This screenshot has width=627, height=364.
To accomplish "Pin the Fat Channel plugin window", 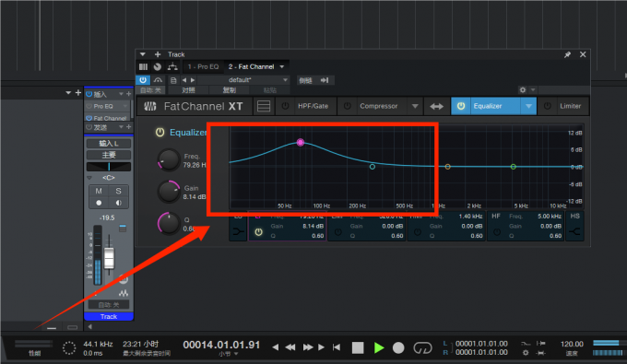I will (567, 54).
